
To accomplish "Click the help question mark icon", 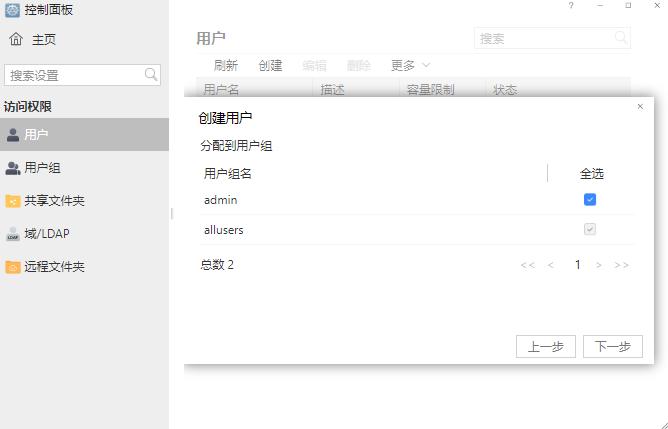I will 571,6.
